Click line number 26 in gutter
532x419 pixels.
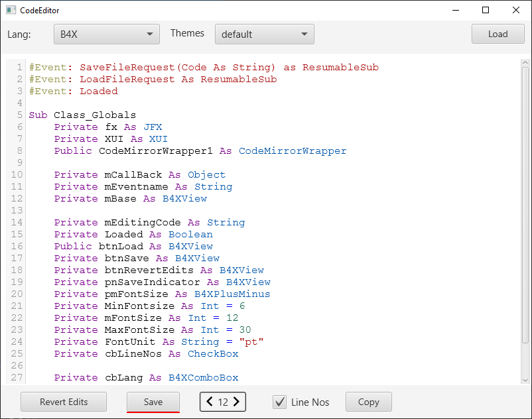(x=17, y=365)
